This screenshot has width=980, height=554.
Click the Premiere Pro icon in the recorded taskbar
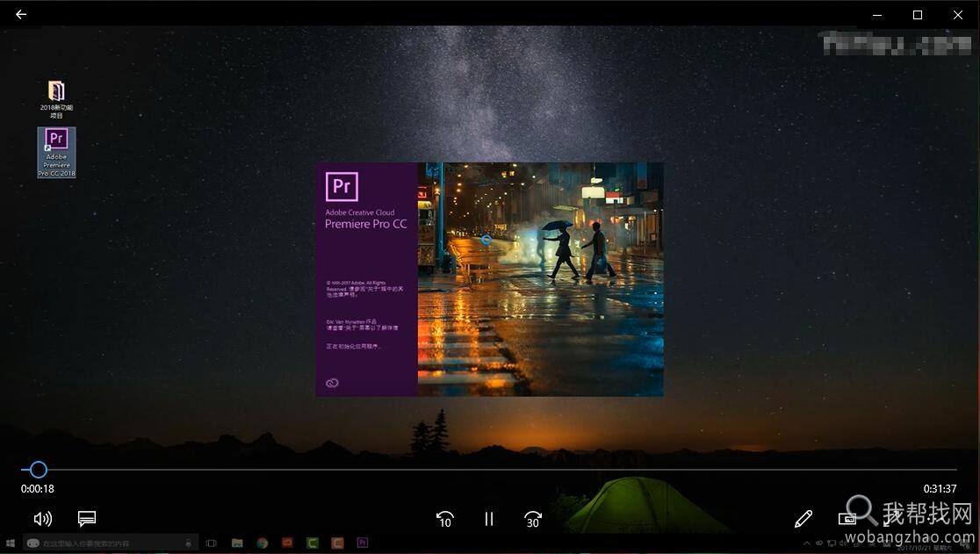tap(363, 543)
